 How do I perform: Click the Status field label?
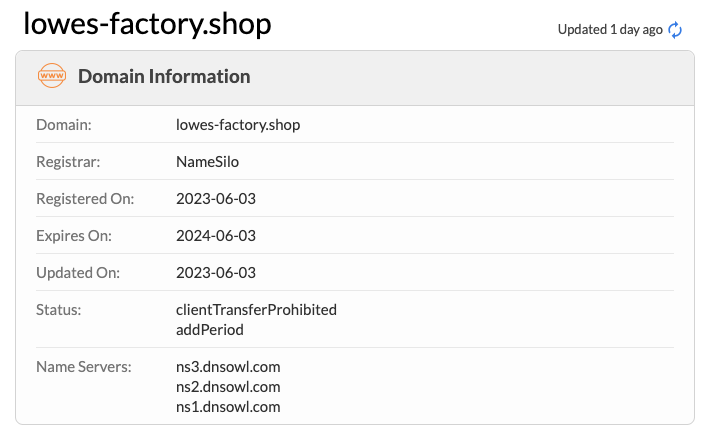point(58,309)
